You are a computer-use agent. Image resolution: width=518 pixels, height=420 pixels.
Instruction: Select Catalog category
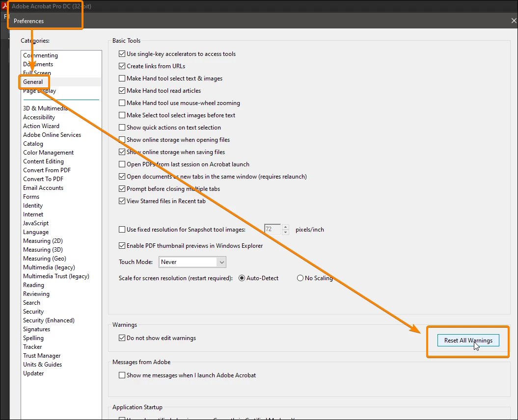click(33, 144)
